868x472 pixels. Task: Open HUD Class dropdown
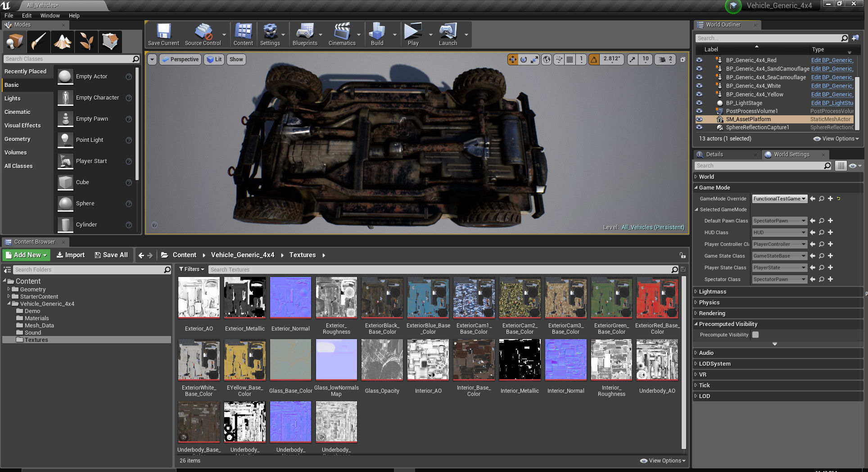point(779,232)
